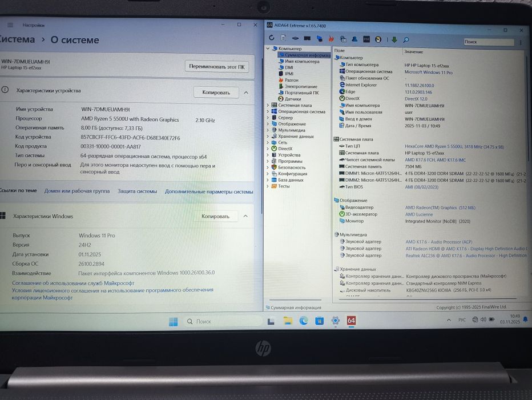Select DMI tree item
The height and width of the screenshot is (400, 532).
coord(286,67)
